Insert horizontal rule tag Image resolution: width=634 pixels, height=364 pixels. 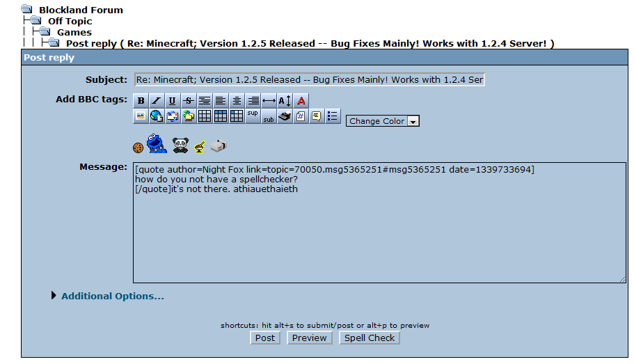point(269,101)
